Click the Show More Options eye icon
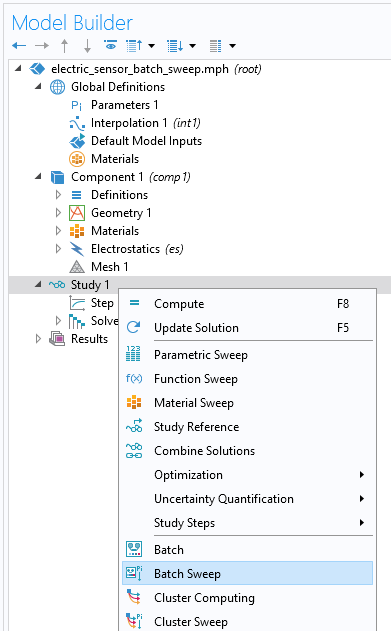 click(111, 45)
